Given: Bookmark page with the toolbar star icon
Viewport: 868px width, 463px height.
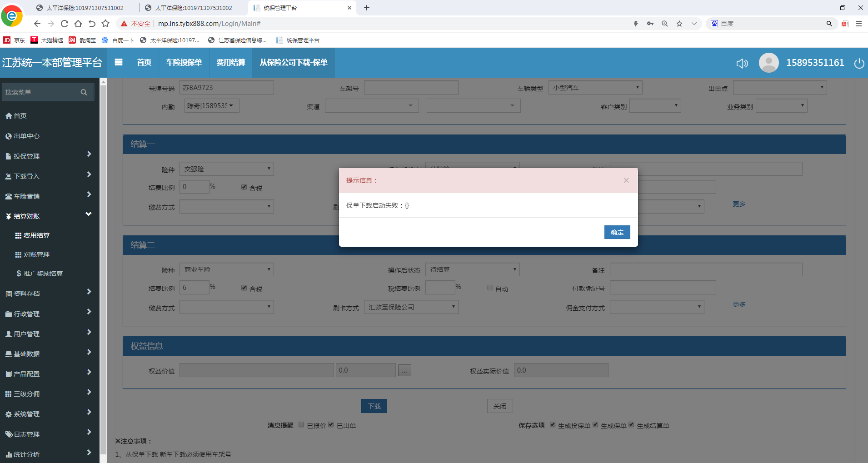Looking at the screenshot, I should tap(105, 24).
